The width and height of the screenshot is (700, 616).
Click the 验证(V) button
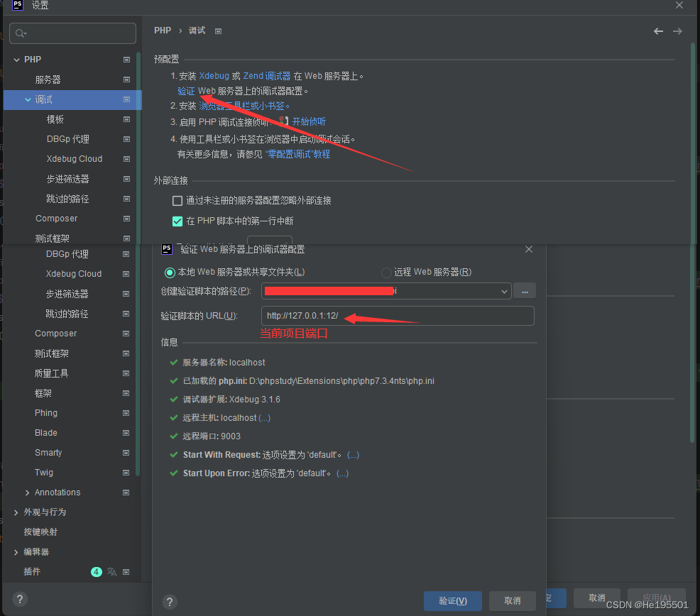pyautogui.click(x=453, y=601)
